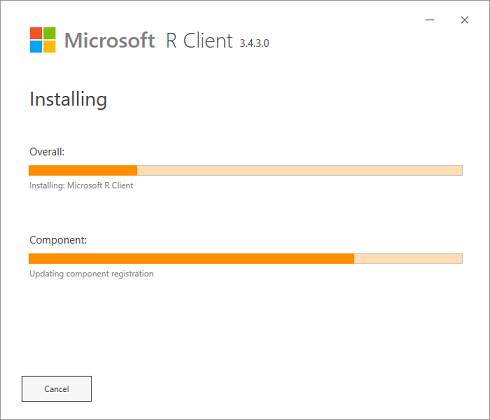Click the Overall label
The width and height of the screenshot is (490, 420).
click(47, 152)
